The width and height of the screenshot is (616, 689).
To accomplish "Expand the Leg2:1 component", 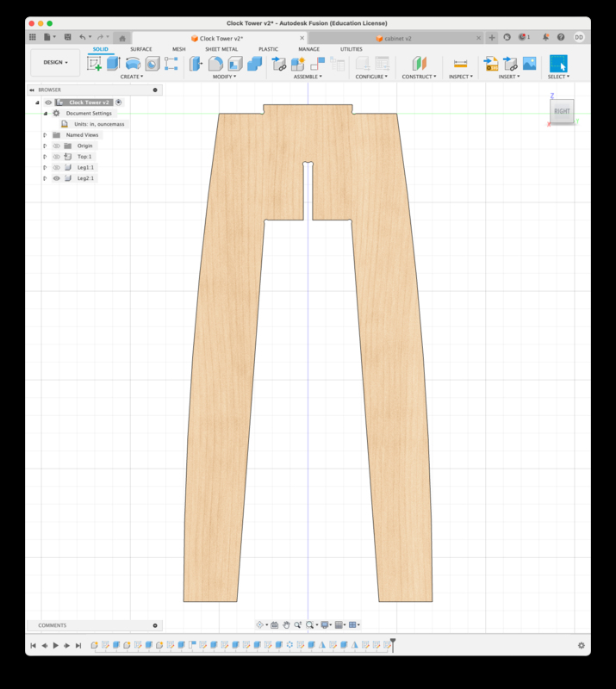I will [x=45, y=178].
